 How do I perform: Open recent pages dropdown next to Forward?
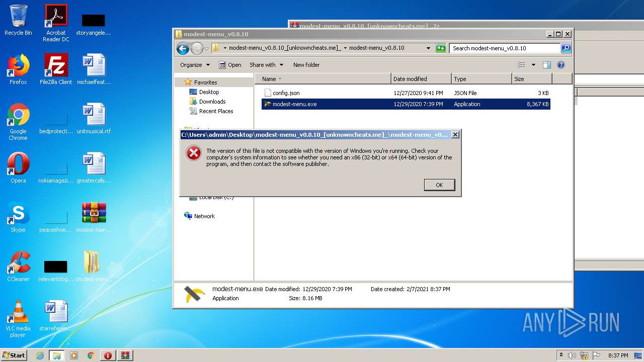(206, 49)
